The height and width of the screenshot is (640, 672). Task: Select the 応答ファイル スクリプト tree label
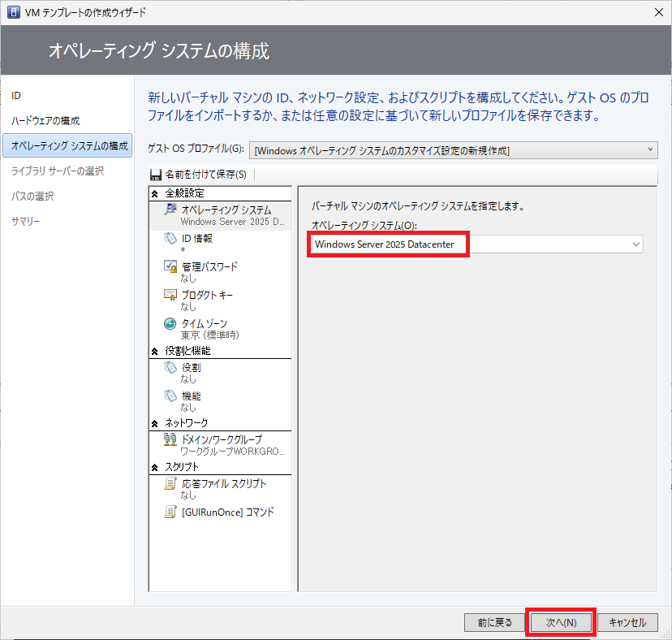coord(224,484)
